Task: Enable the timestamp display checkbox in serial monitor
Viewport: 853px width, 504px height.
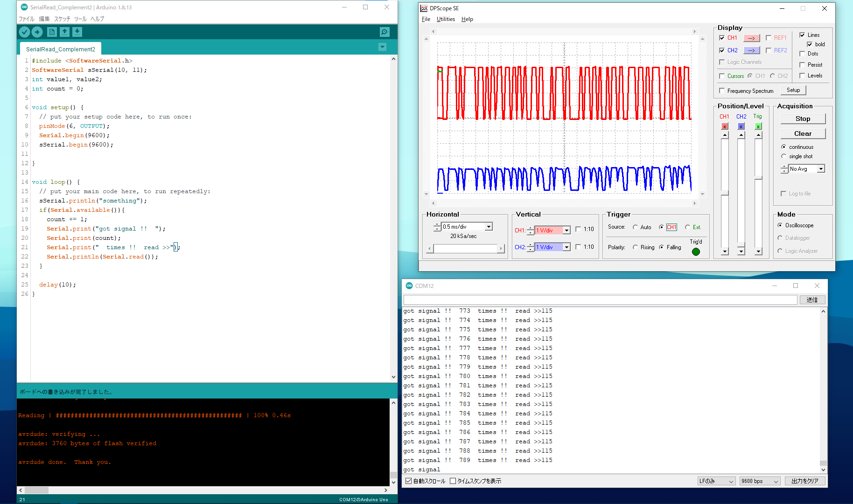Action: click(x=453, y=481)
